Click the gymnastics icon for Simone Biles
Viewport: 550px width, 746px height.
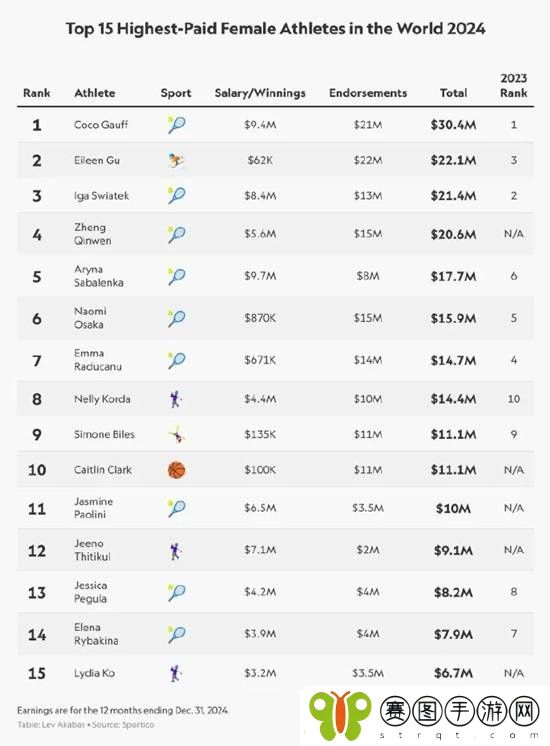point(177,434)
